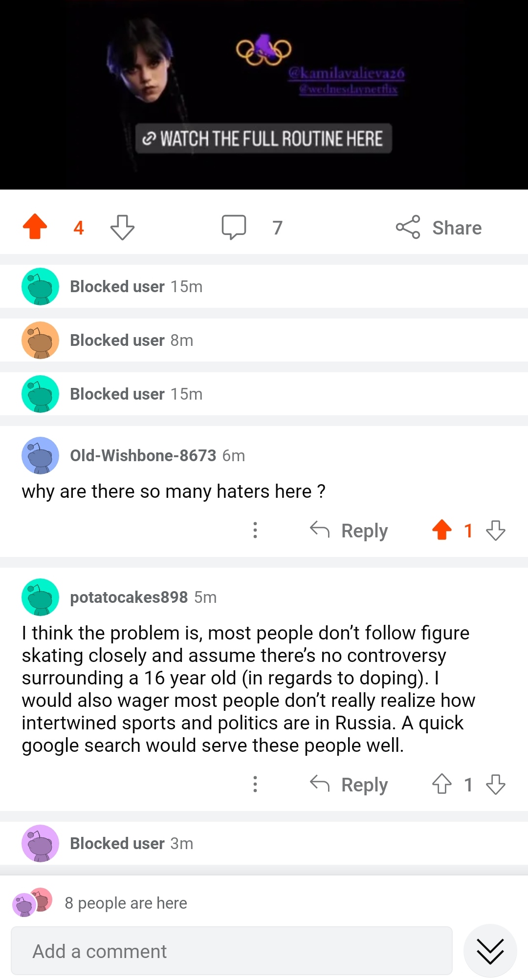Open three-dot menu on potatocakes898's comment
The image size is (528, 980).
coord(255,784)
